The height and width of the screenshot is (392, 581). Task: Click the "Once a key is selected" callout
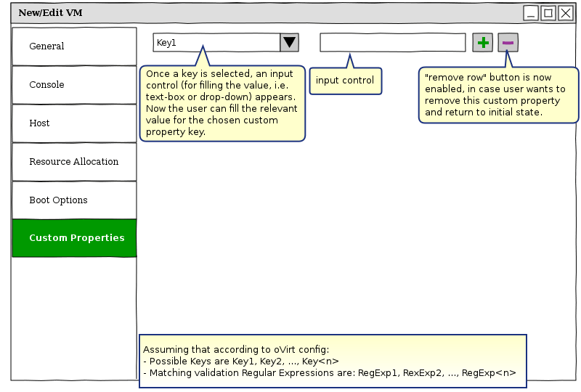pos(222,103)
